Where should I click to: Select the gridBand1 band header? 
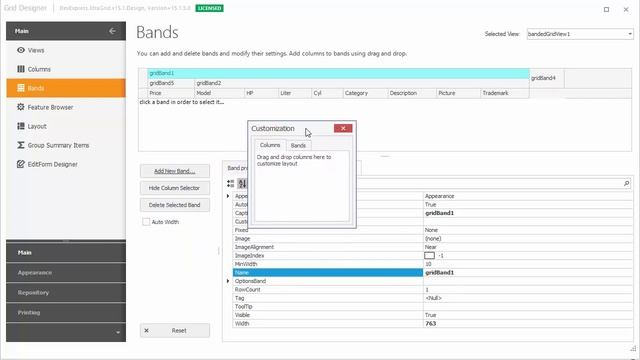point(338,73)
